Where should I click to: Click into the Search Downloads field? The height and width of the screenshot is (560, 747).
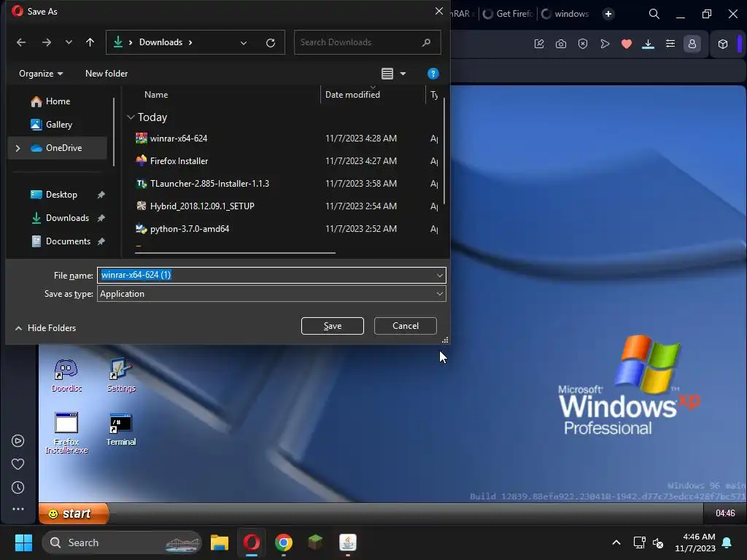coord(368,42)
